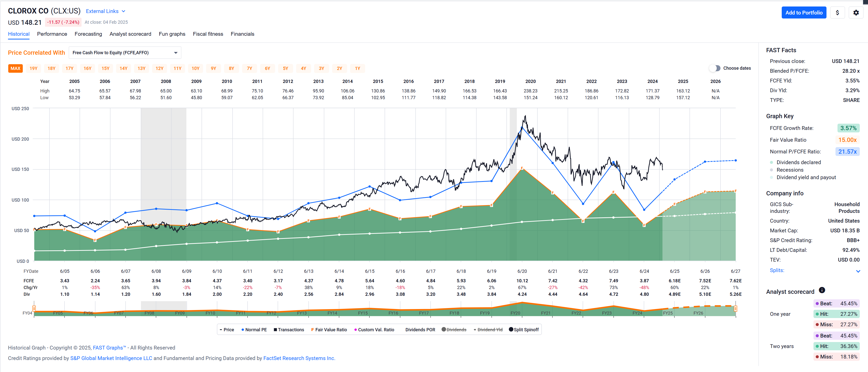Click the -11.57 (-7.24%) price change badge
Image resolution: width=868 pixels, height=372 pixels.
pyautogui.click(x=63, y=22)
